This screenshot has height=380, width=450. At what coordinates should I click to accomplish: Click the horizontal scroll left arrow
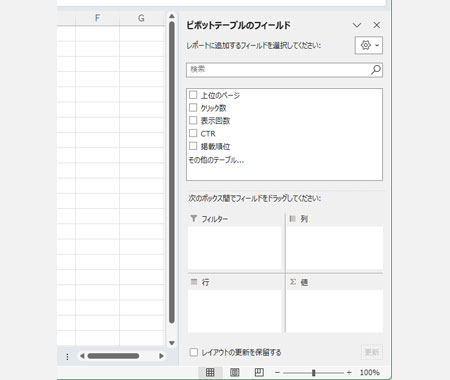point(82,356)
